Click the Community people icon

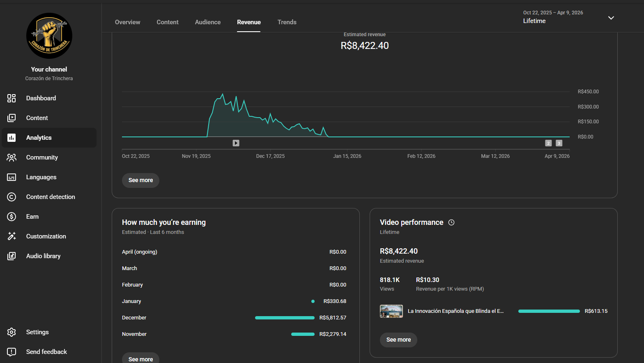11,157
